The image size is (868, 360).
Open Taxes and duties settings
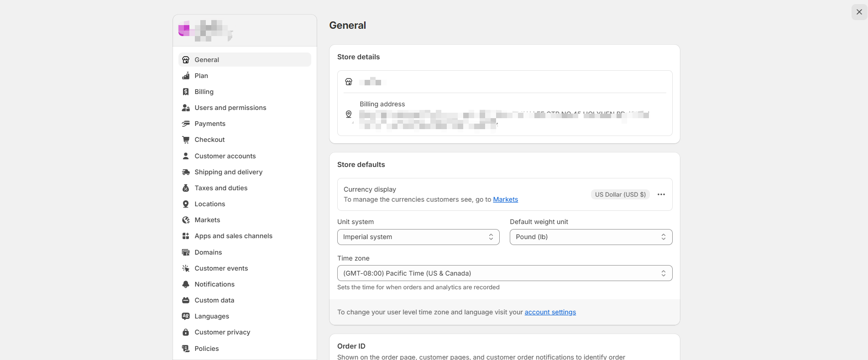coord(245,188)
